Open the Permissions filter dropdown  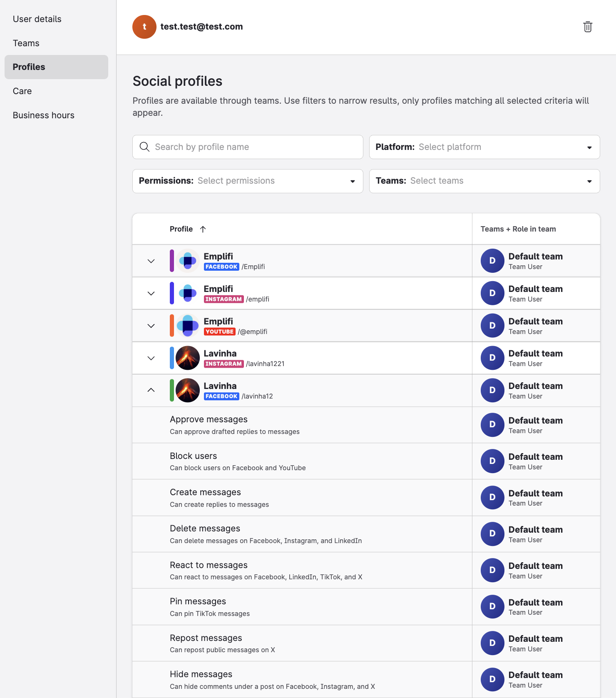pos(248,181)
